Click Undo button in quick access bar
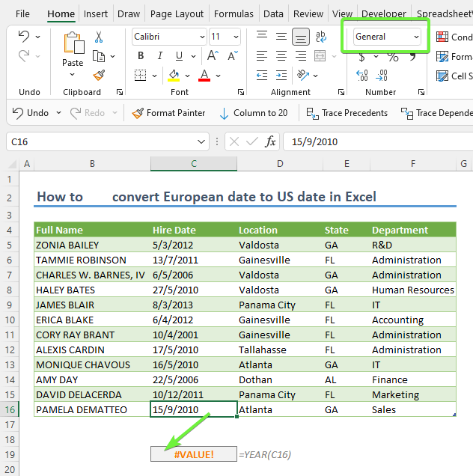473x476 pixels. pos(31,113)
